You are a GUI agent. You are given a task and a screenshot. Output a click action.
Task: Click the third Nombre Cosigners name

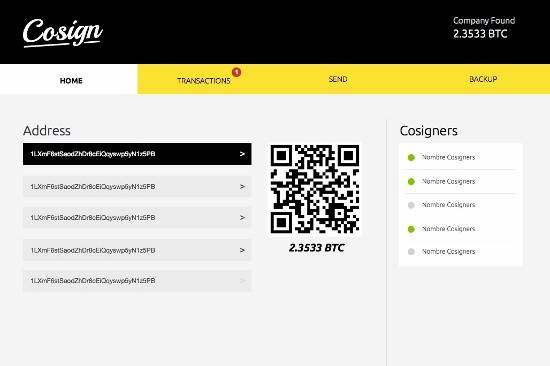coord(448,205)
